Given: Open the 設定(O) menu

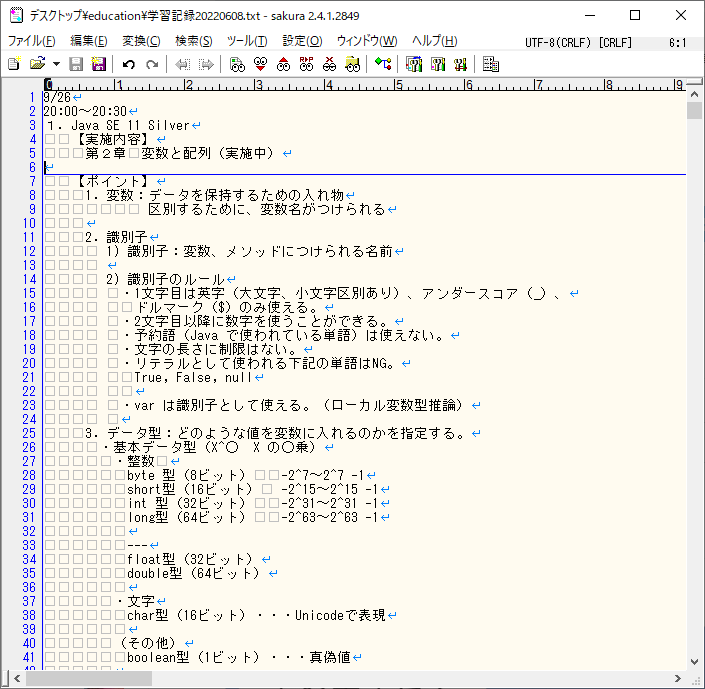Looking at the screenshot, I should coord(302,41).
